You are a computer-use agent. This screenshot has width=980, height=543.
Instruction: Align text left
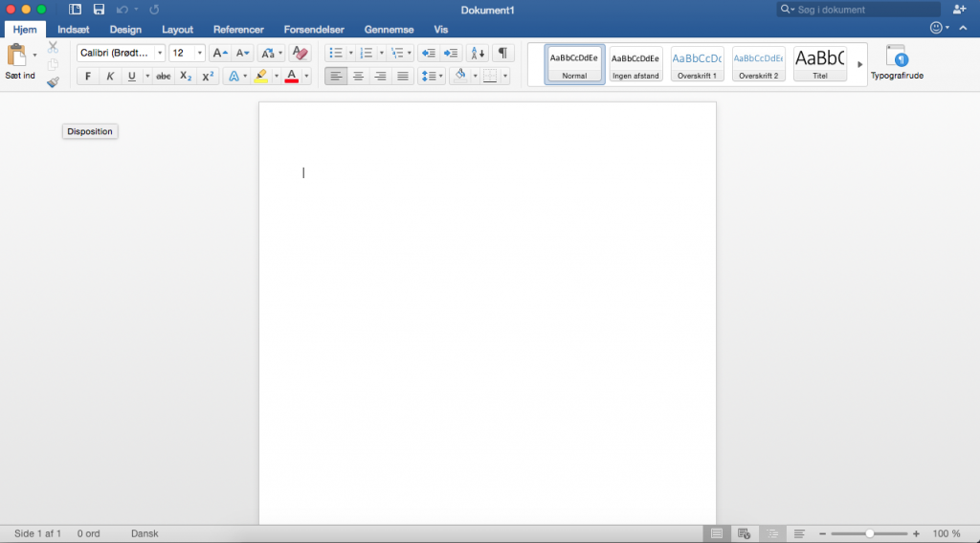pyautogui.click(x=336, y=77)
